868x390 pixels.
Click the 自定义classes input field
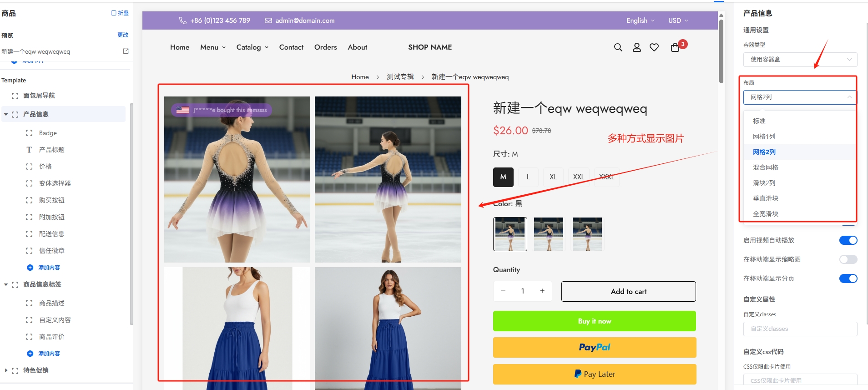[800, 329]
